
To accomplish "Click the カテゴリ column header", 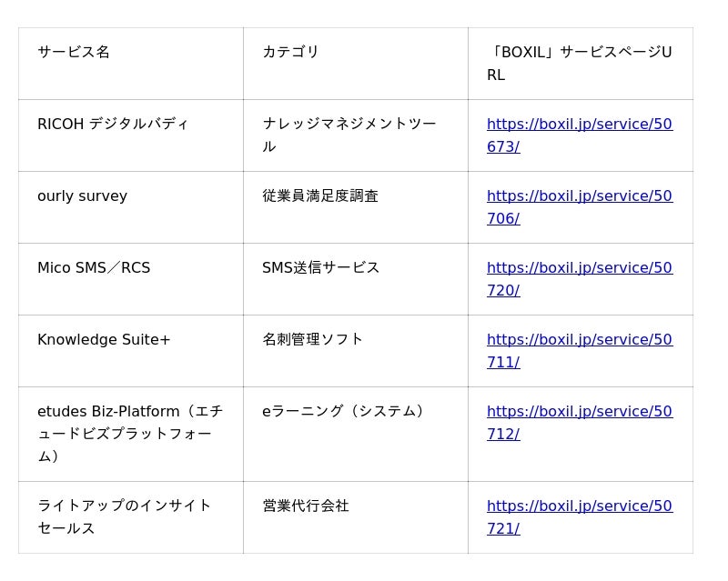I will point(290,53).
